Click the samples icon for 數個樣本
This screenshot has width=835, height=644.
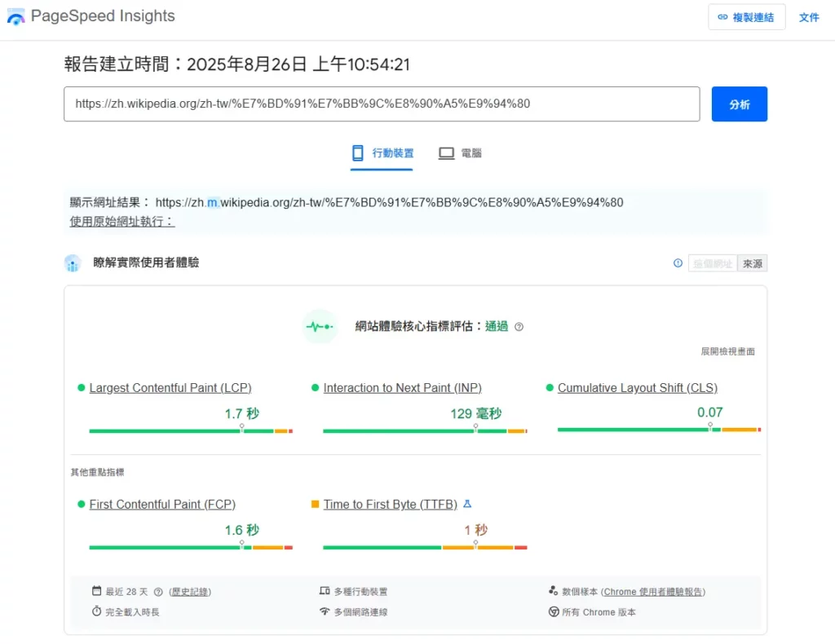554,591
